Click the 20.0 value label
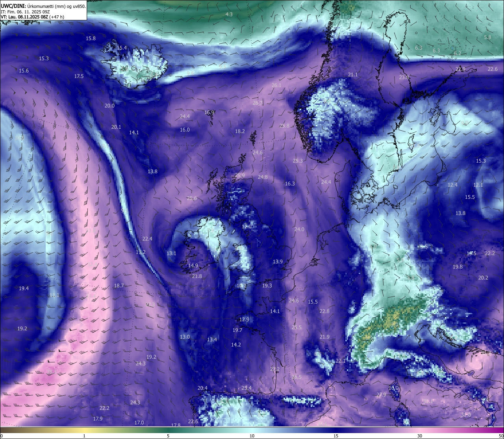Screen dimensions: 504x439 tap(109, 106)
